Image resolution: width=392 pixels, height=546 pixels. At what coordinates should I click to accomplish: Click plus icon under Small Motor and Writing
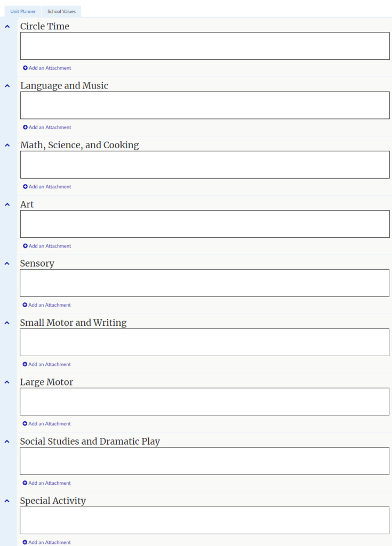(25, 365)
